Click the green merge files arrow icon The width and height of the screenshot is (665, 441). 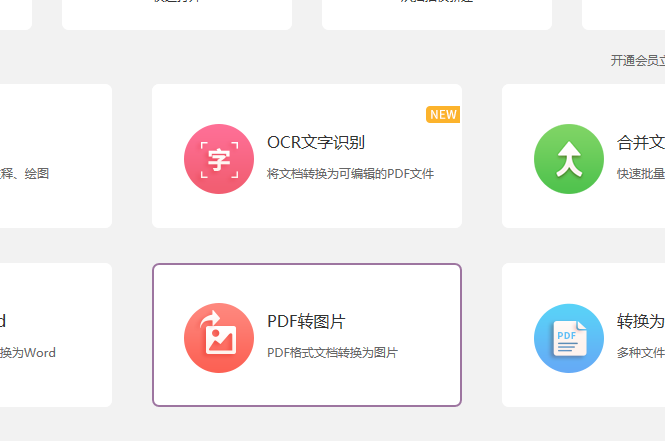pos(569,159)
